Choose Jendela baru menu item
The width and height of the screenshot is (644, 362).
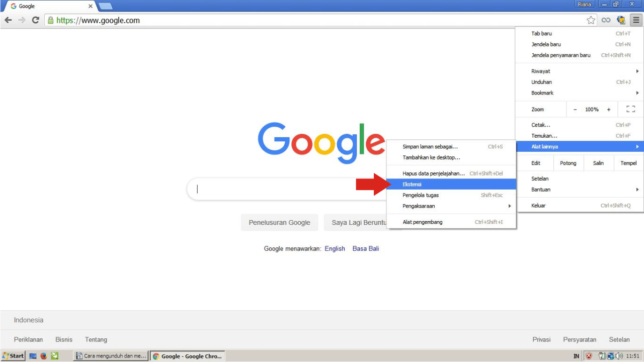tap(580, 44)
